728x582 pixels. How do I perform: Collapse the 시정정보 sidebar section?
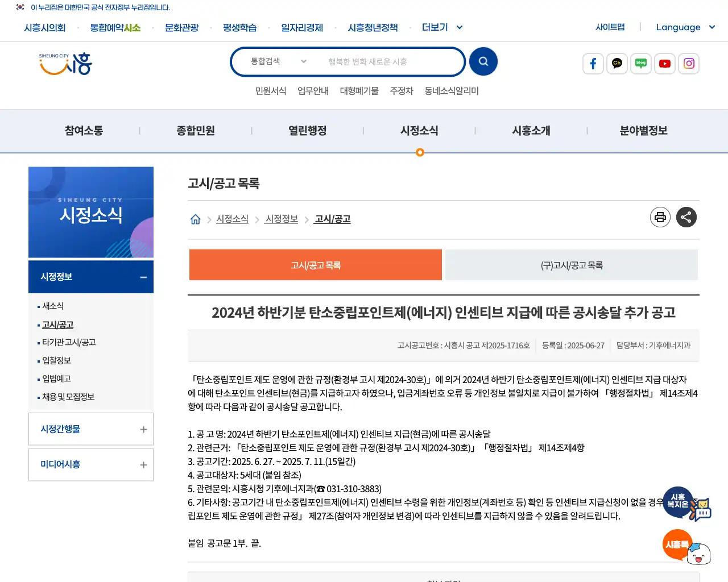91,277
